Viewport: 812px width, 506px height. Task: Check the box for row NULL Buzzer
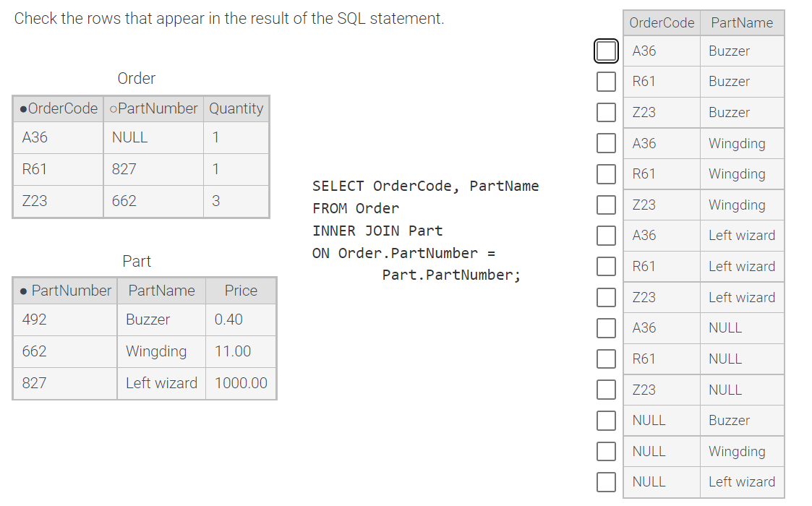pos(606,420)
